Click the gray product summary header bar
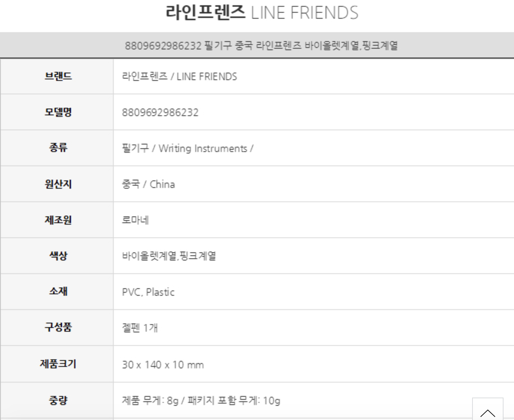The width and height of the screenshot is (514, 420). [x=261, y=46]
